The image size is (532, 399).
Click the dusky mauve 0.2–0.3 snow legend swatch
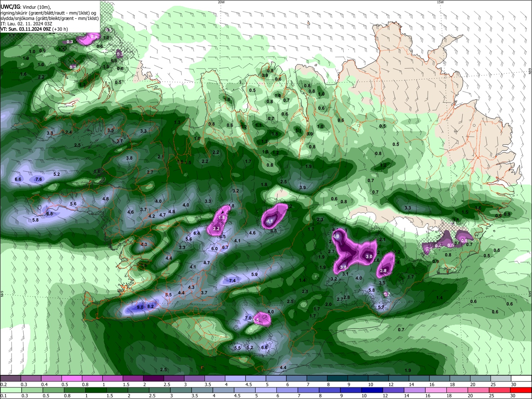click(10, 379)
